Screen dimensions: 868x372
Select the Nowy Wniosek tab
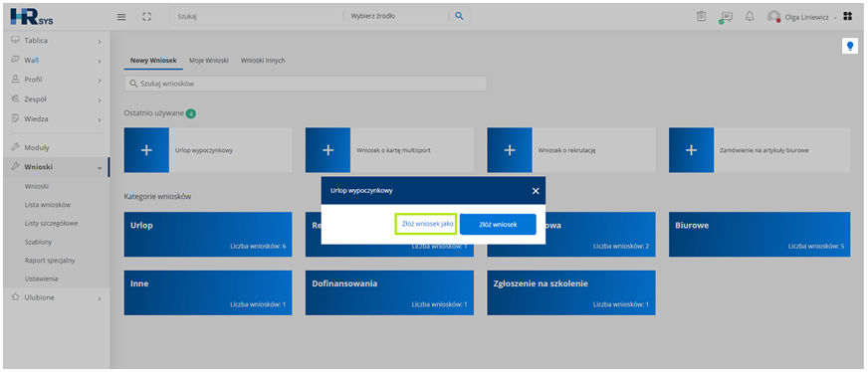coord(153,61)
